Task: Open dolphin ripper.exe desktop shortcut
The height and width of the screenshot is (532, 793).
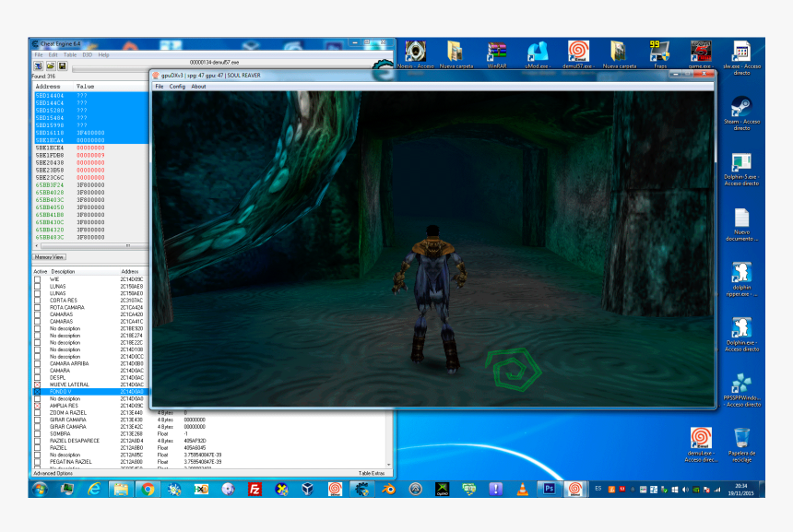Action: point(741,279)
